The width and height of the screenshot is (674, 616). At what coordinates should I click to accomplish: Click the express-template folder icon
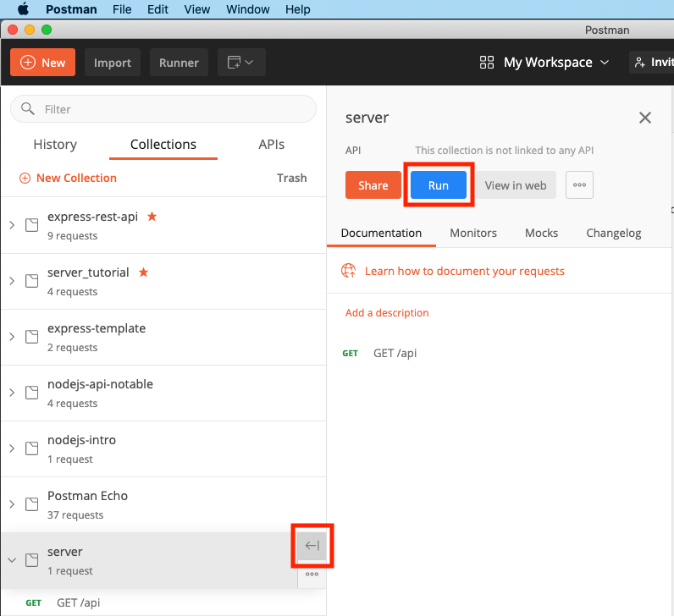32,337
